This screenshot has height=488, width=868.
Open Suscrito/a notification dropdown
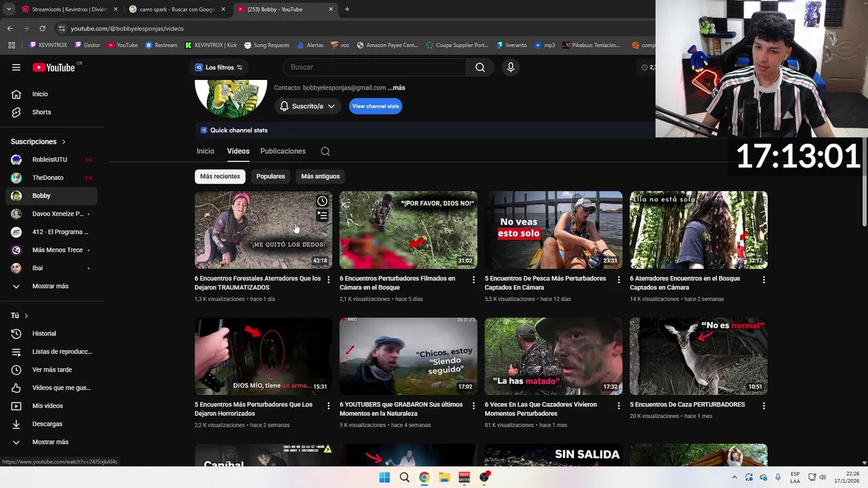(307, 106)
